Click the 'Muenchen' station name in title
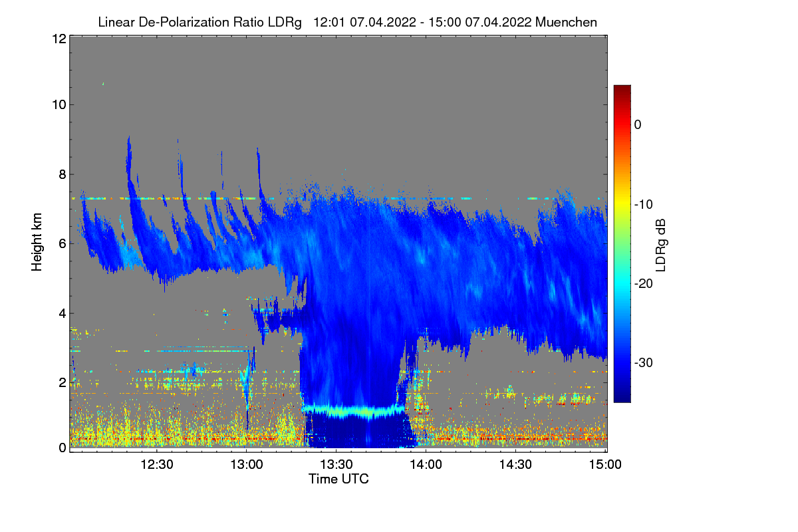Image resolution: width=798 pixels, height=532 pixels. [566, 22]
